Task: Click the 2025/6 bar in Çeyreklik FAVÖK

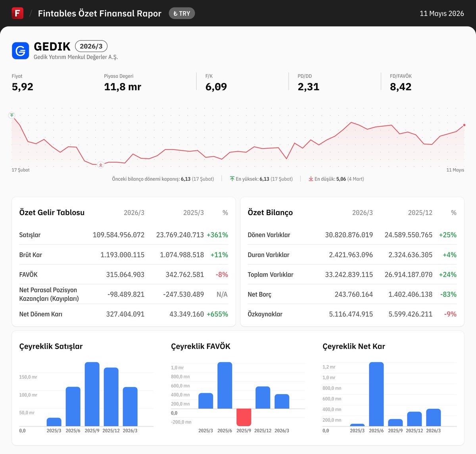Action: click(225, 385)
